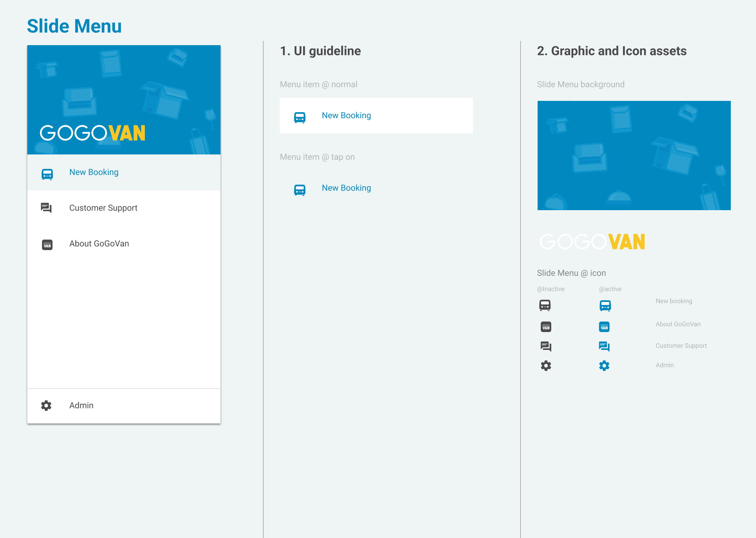This screenshot has width=756, height=538.
Task: Select the active blue Customer Support chat icon
Action: click(x=604, y=346)
